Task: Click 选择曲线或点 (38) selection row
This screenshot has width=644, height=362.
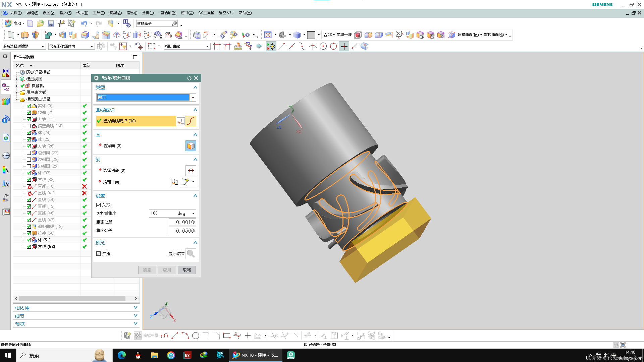Action: click(x=136, y=121)
